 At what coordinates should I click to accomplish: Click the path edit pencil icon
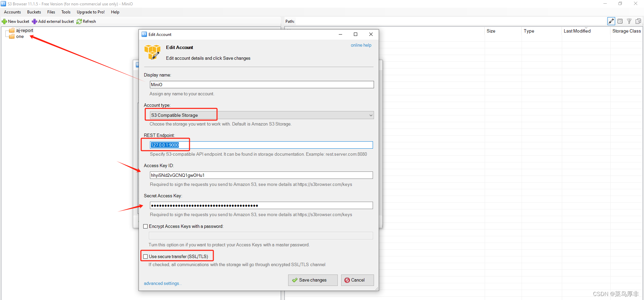pyautogui.click(x=611, y=21)
